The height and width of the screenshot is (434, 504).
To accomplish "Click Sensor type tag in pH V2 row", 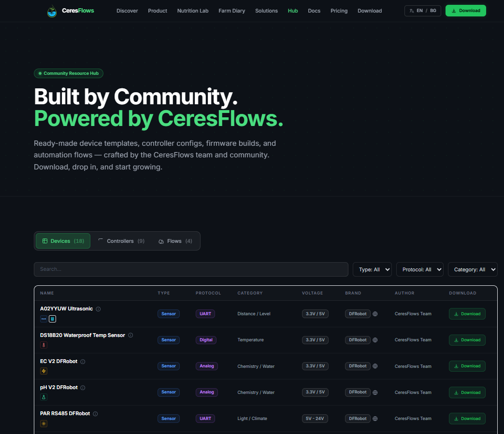I will point(169,392).
